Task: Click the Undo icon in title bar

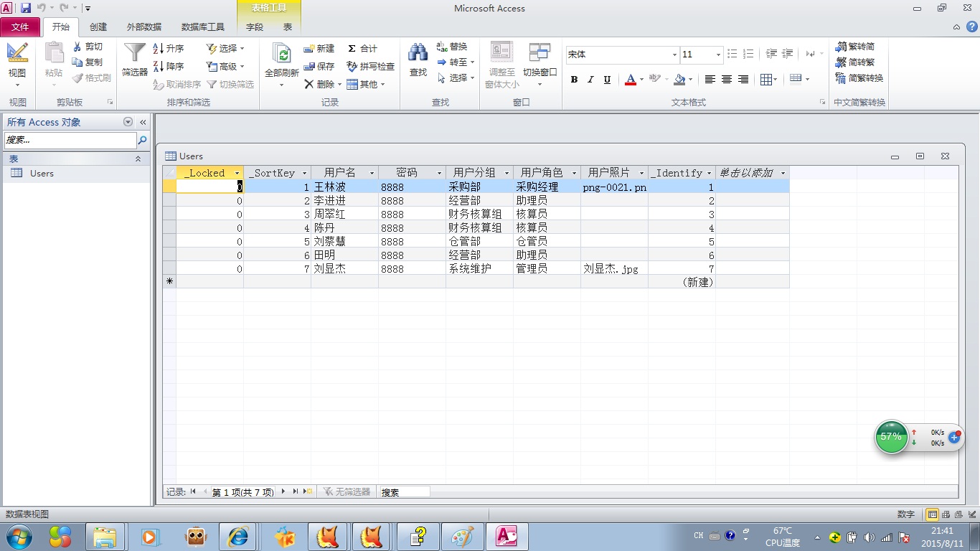Action: pos(42,8)
